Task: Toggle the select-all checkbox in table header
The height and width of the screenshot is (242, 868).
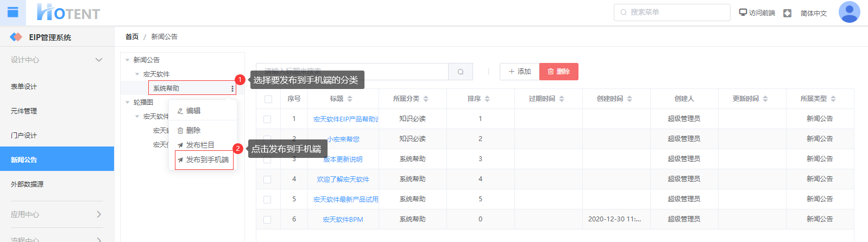Action: pos(268,99)
